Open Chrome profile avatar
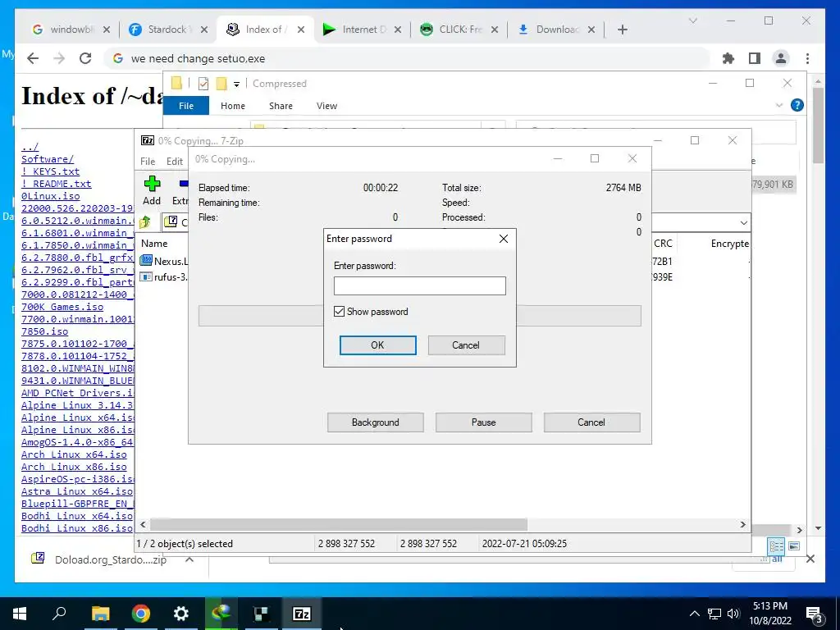840x630 pixels. pyautogui.click(x=781, y=58)
